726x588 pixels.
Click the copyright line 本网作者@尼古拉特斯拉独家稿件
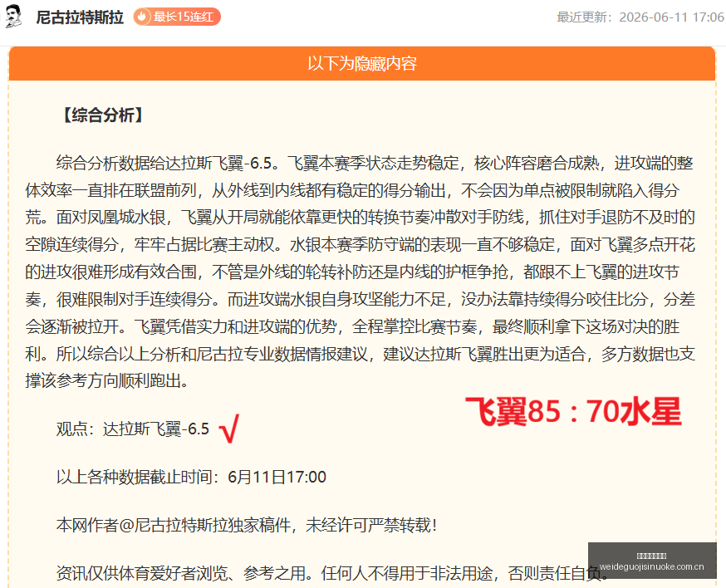click(x=247, y=525)
